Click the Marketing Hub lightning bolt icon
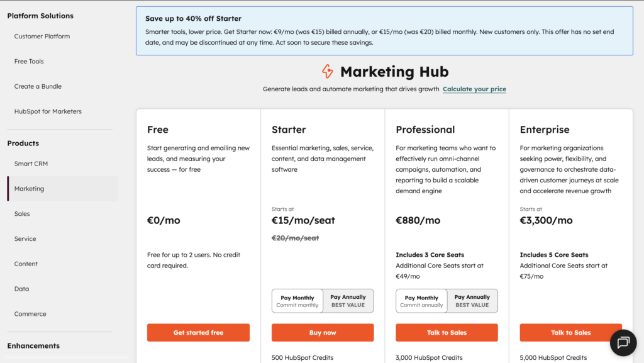 pos(328,72)
